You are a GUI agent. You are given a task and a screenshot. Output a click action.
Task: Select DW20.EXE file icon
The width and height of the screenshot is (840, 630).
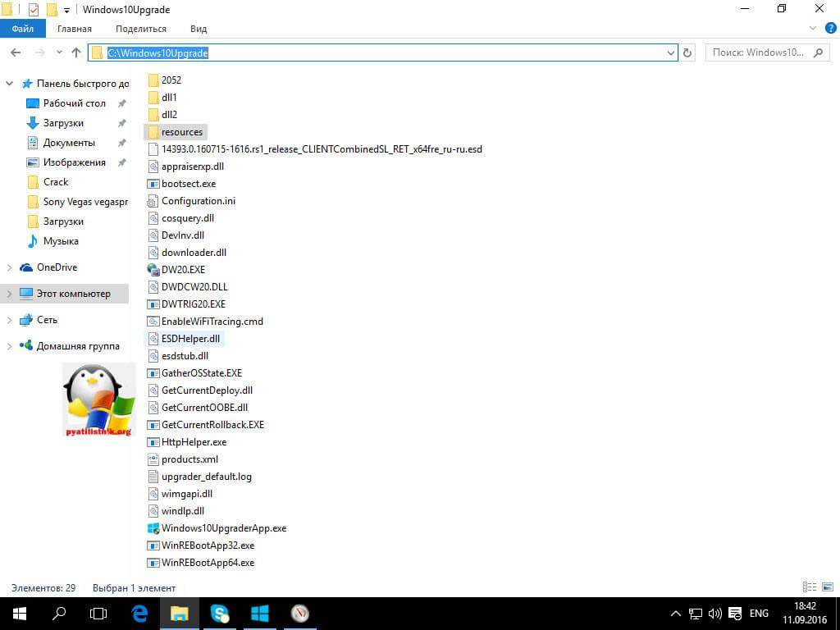153,269
